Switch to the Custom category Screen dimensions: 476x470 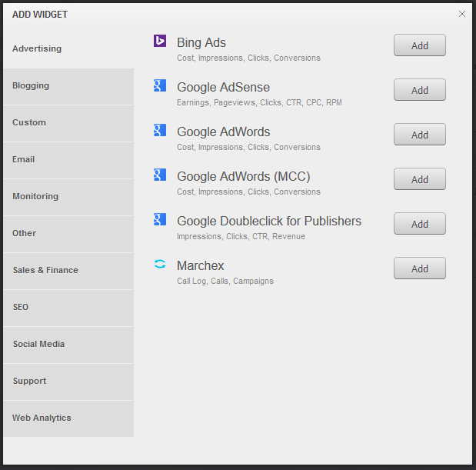pyautogui.click(x=68, y=124)
